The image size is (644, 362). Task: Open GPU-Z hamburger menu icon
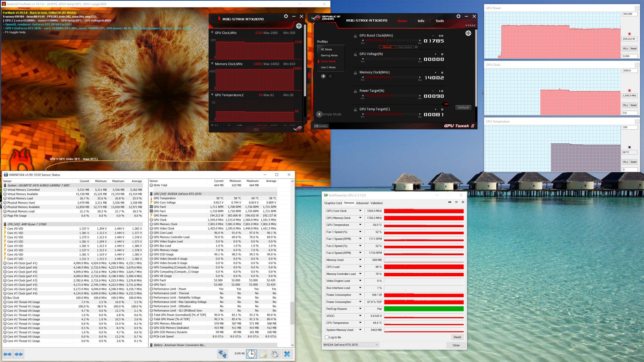coord(463,202)
